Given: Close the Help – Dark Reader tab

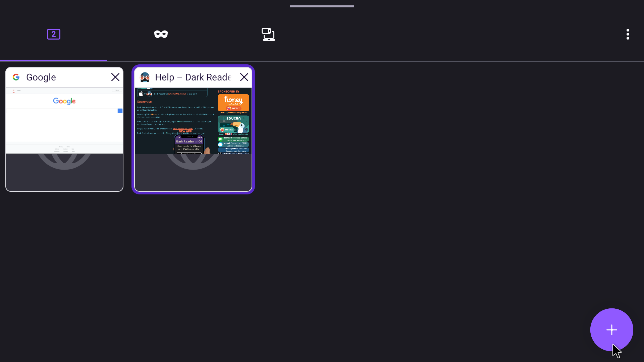Looking at the screenshot, I should (x=244, y=77).
